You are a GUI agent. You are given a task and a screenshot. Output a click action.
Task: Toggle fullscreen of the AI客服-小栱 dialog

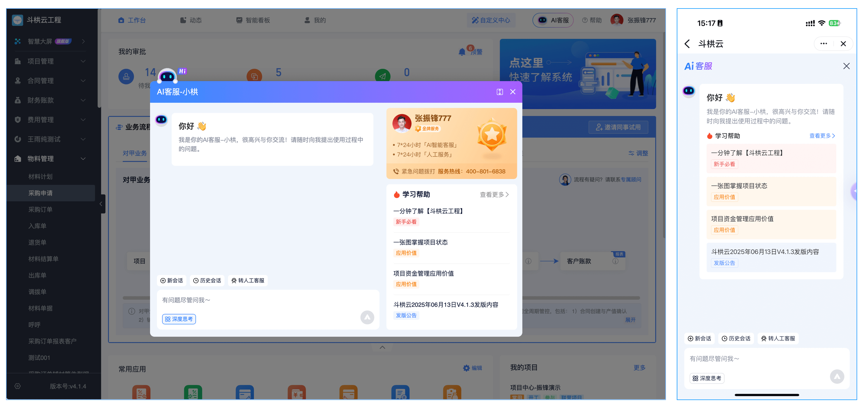pos(500,92)
